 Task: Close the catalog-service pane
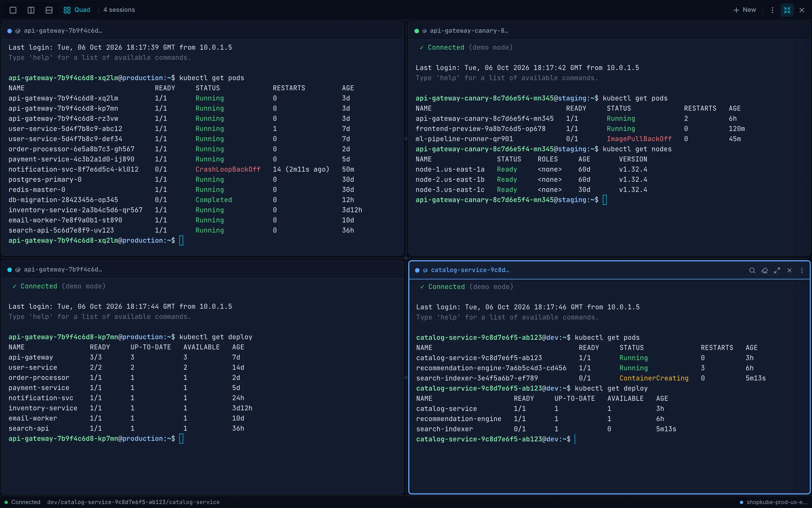pos(789,270)
